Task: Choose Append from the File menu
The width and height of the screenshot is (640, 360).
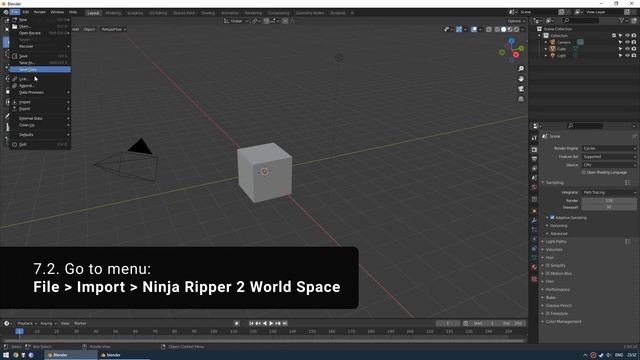Action: tap(40, 86)
